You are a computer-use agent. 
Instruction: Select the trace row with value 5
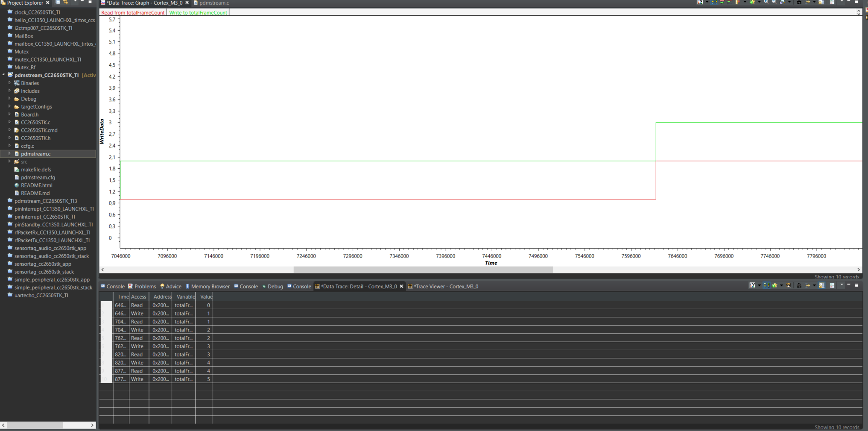click(481, 379)
